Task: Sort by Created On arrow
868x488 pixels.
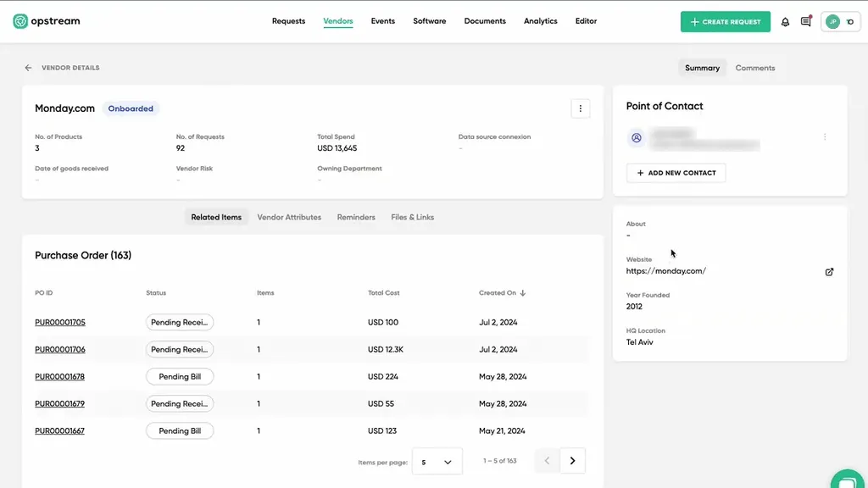Action: click(x=522, y=292)
